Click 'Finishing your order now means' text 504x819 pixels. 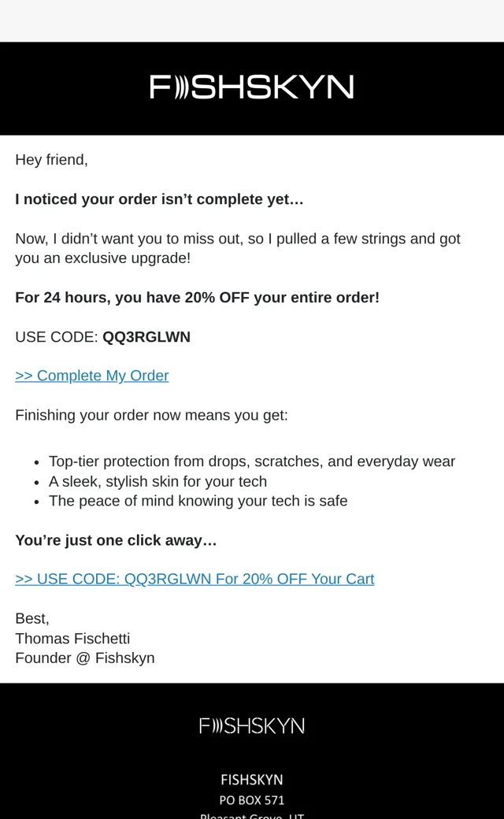pyautogui.click(x=151, y=415)
